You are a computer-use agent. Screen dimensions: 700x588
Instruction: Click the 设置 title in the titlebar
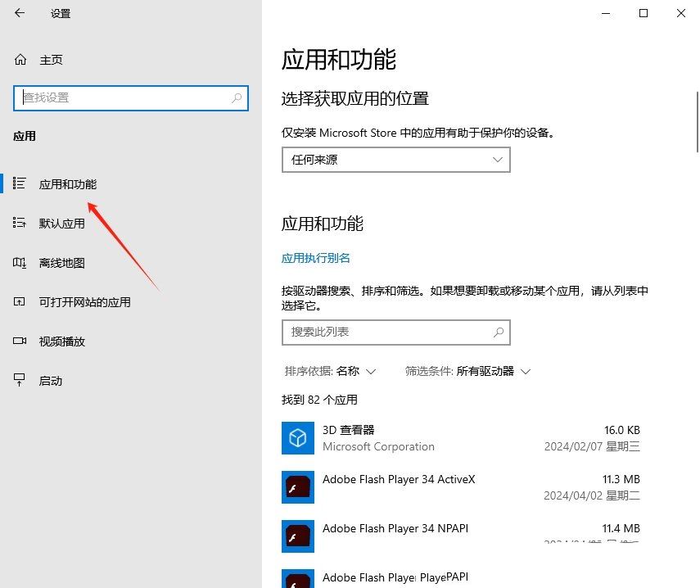pyautogui.click(x=59, y=13)
